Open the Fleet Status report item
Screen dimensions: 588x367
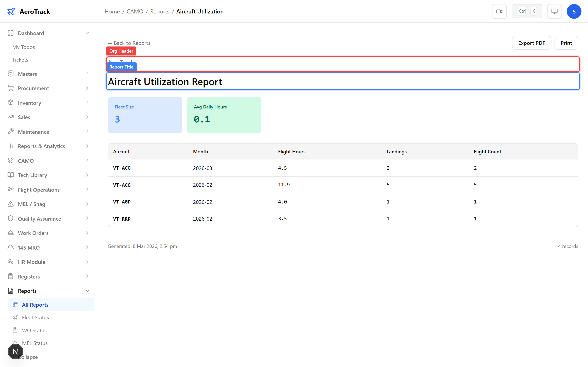tap(36, 317)
